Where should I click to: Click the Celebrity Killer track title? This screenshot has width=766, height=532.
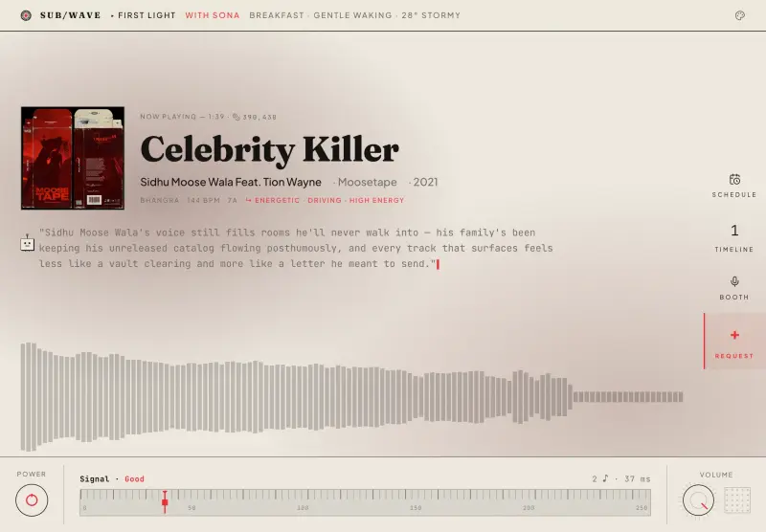pos(270,149)
